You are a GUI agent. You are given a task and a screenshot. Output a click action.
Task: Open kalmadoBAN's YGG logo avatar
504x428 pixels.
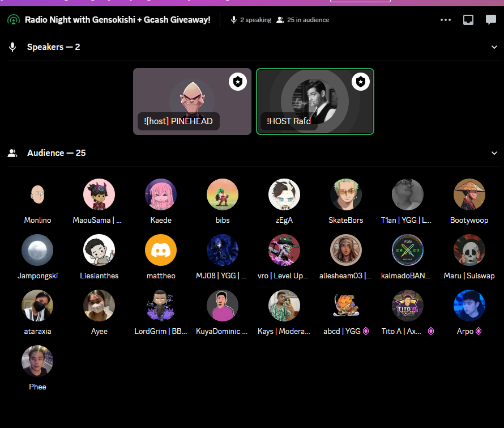[x=408, y=250]
